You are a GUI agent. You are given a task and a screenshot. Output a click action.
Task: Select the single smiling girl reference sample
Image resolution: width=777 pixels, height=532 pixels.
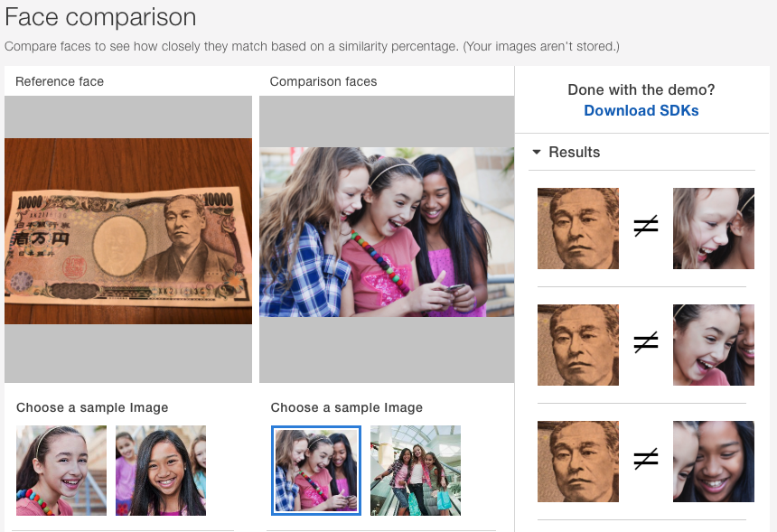coord(61,470)
